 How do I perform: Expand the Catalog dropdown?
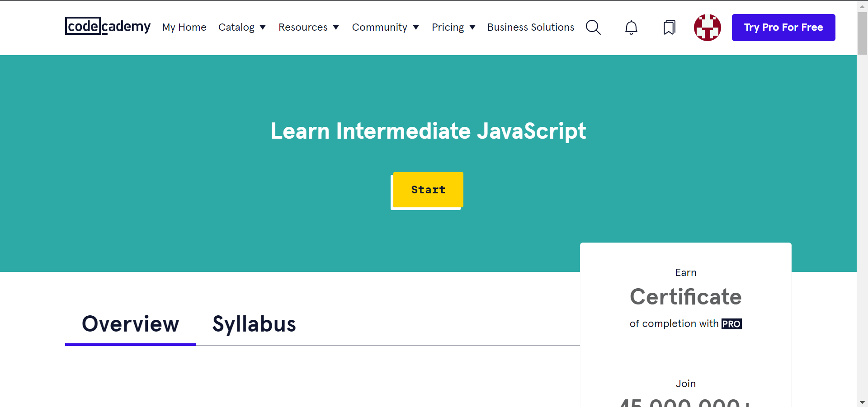point(242,27)
